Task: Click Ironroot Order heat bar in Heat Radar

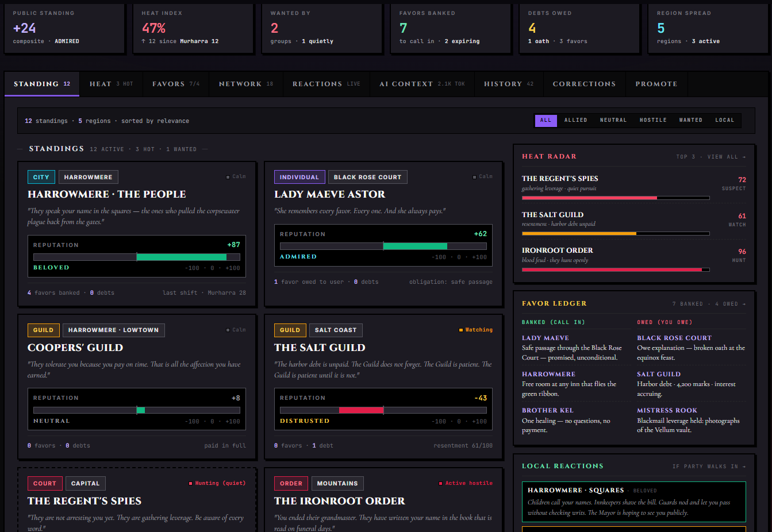Action: (x=616, y=269)
